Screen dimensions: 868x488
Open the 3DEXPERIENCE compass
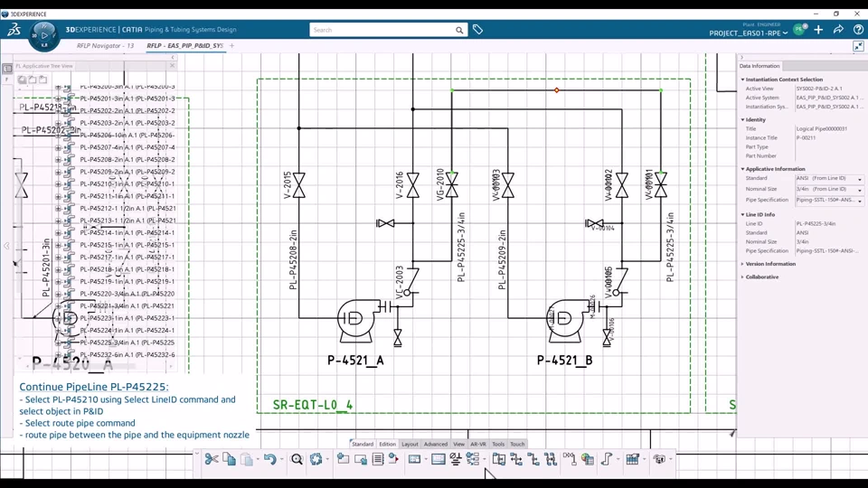click(x=43, y=35)
